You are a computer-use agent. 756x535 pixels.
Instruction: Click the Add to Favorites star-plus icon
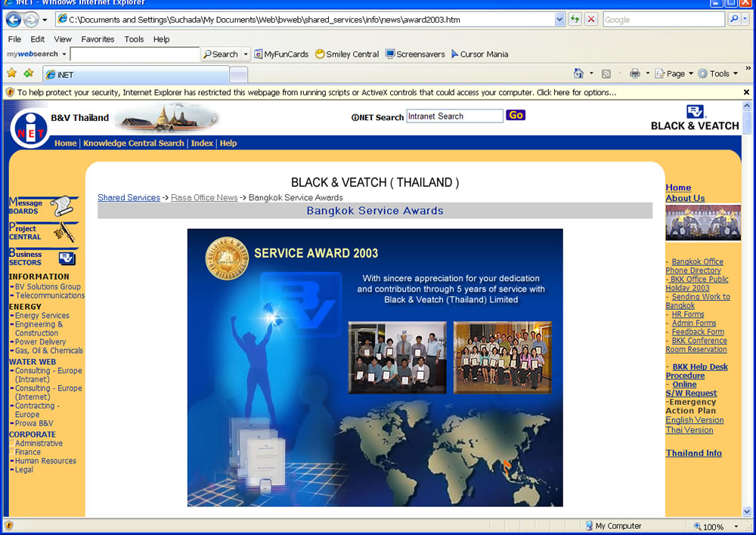(29, 73)
